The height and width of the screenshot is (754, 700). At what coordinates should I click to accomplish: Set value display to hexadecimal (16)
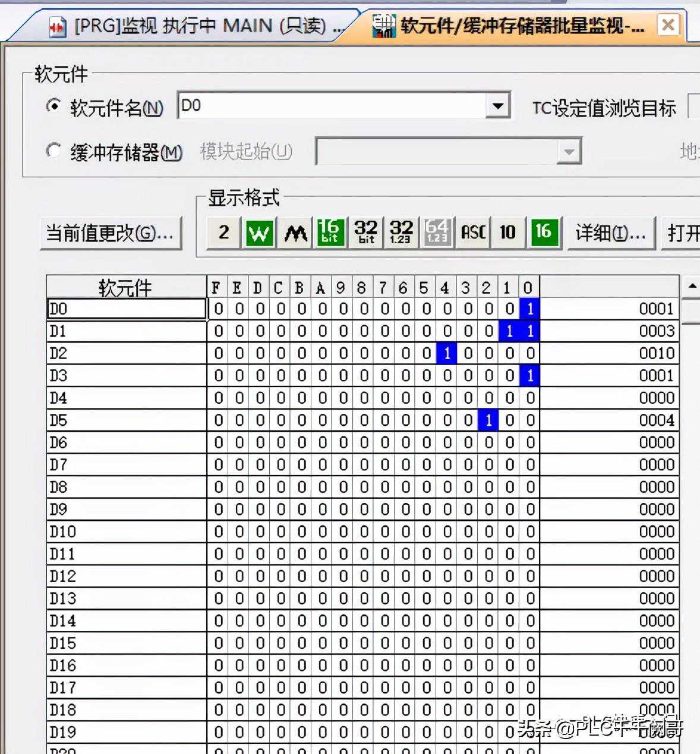[x=544, y=233]
